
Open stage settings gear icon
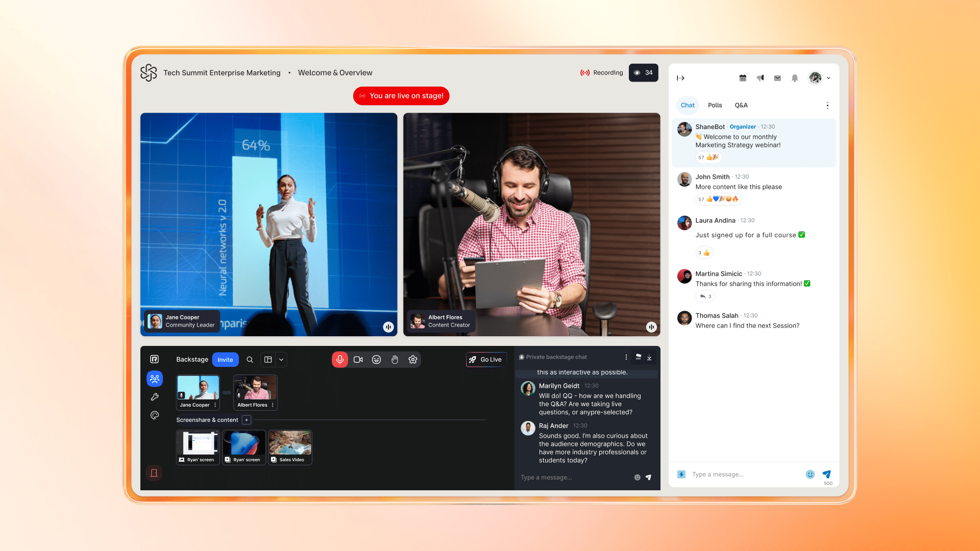(x=413, y=360)
